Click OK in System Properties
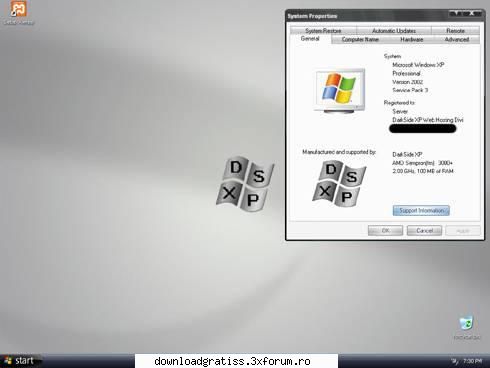This screenshot has width=490, height=368. (x=385, y=231)
